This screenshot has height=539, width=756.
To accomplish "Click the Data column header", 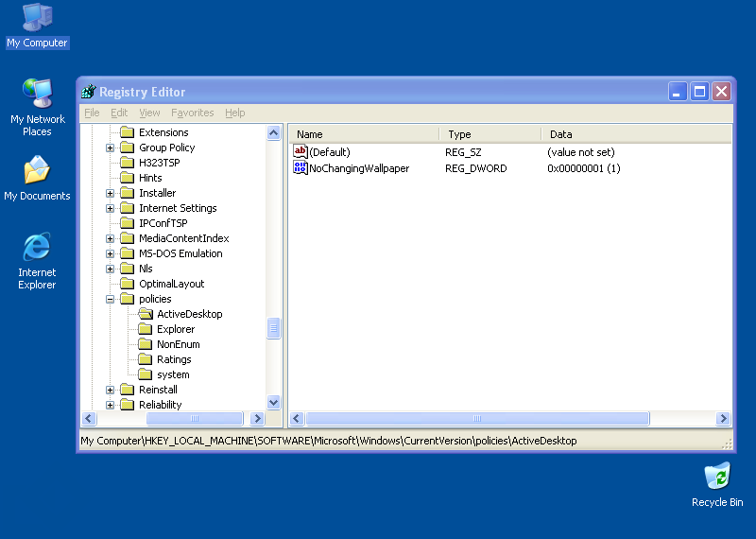I will pos(636,134).
